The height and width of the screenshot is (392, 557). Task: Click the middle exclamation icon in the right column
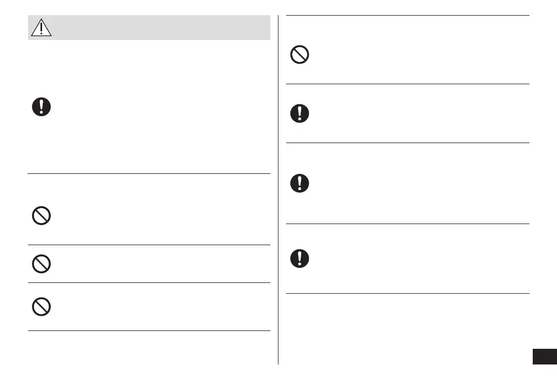click(x=300, y=184)
